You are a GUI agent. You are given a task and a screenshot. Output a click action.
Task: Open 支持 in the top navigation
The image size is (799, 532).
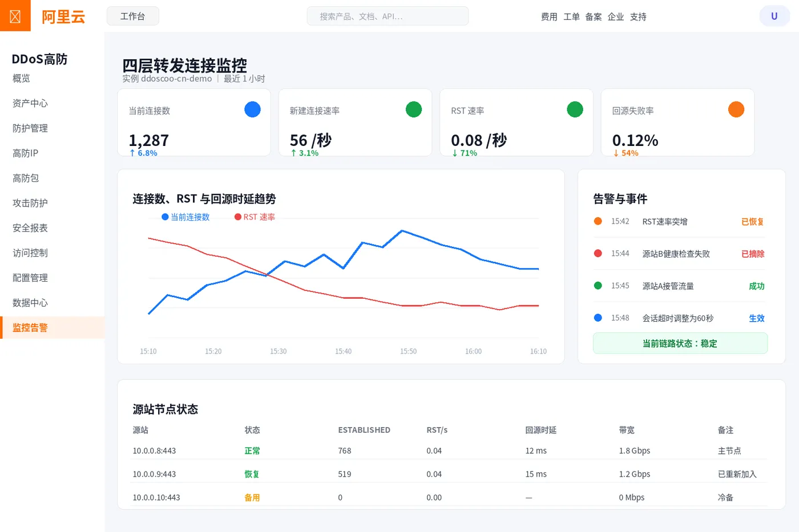[638, 17]
